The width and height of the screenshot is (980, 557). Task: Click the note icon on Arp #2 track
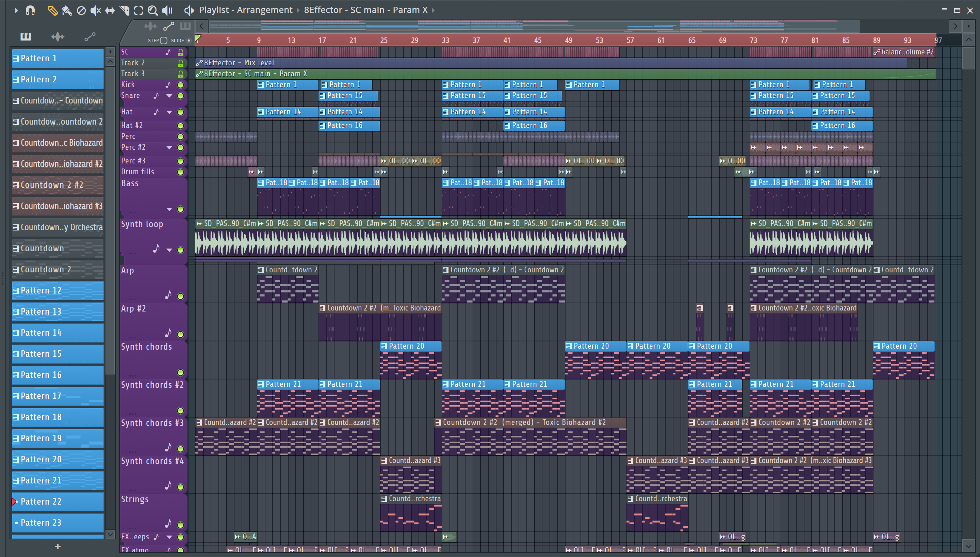(x=168, y=333)
